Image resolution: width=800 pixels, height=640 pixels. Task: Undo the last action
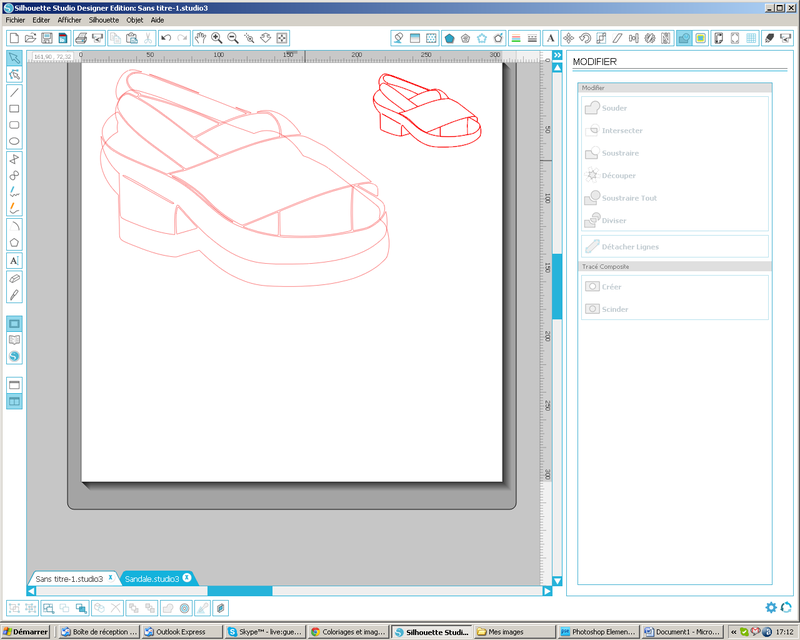tap(166, 38)
